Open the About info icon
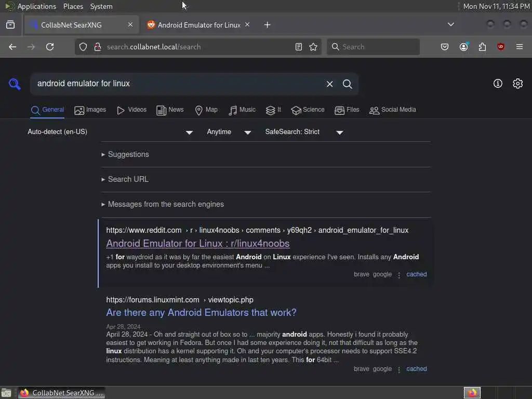The height and width of the screenshot is (399, 532). 498,84
